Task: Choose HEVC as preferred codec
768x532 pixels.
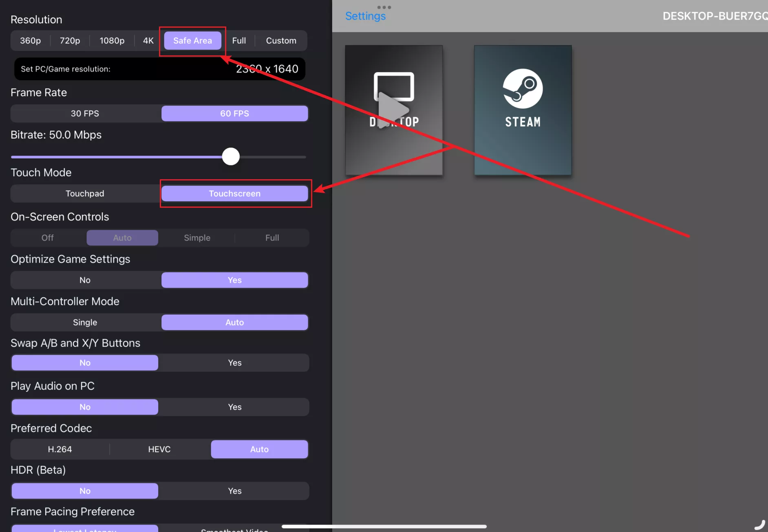Action: [159, 449]
